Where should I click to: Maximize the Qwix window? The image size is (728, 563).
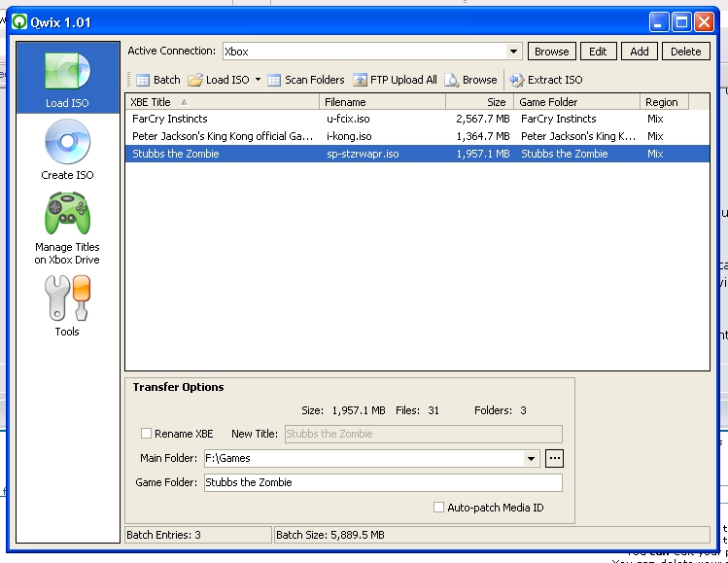coord(681,21)
